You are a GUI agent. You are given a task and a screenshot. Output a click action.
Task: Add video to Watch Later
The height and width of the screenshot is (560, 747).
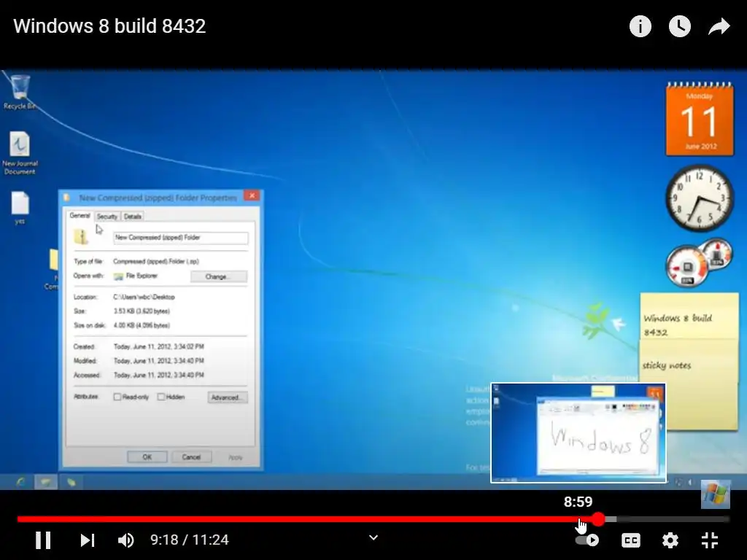click(x=680, y=26)
